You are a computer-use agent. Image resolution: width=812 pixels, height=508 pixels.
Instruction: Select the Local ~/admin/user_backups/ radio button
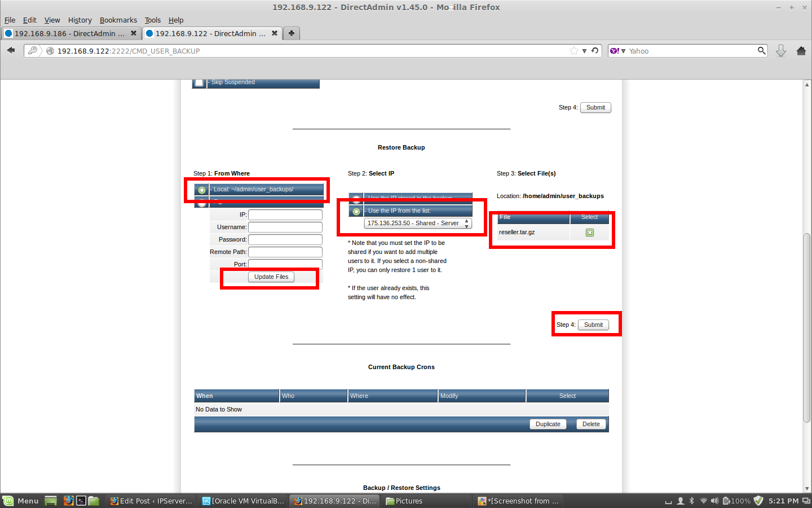202,190
